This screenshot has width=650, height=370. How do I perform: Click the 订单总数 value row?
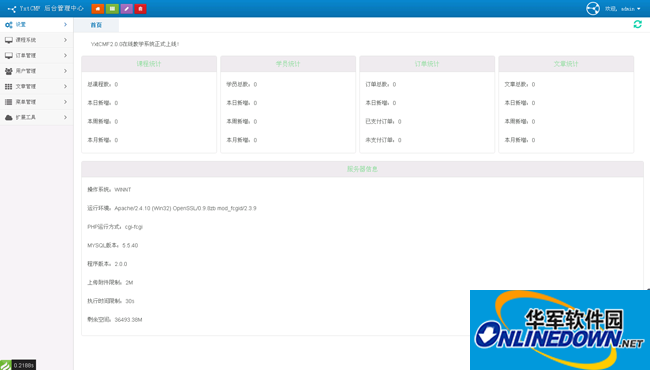click(x=381, y=85)
